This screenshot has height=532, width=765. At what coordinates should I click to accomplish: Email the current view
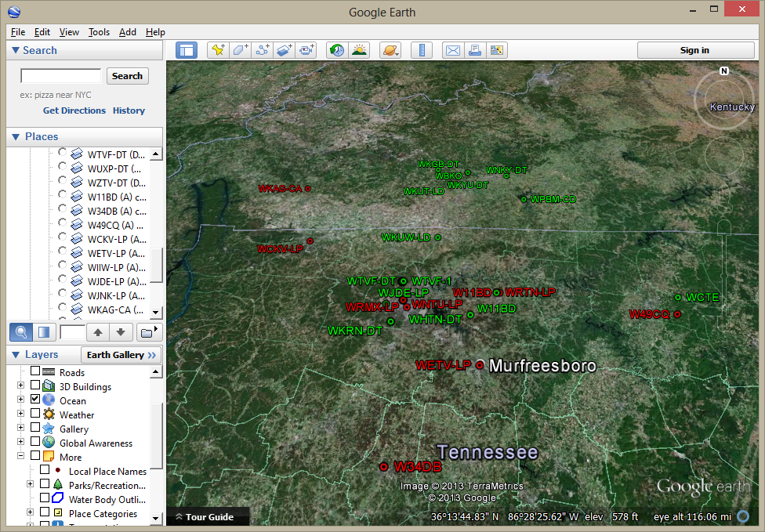click(x=453, y=50)
